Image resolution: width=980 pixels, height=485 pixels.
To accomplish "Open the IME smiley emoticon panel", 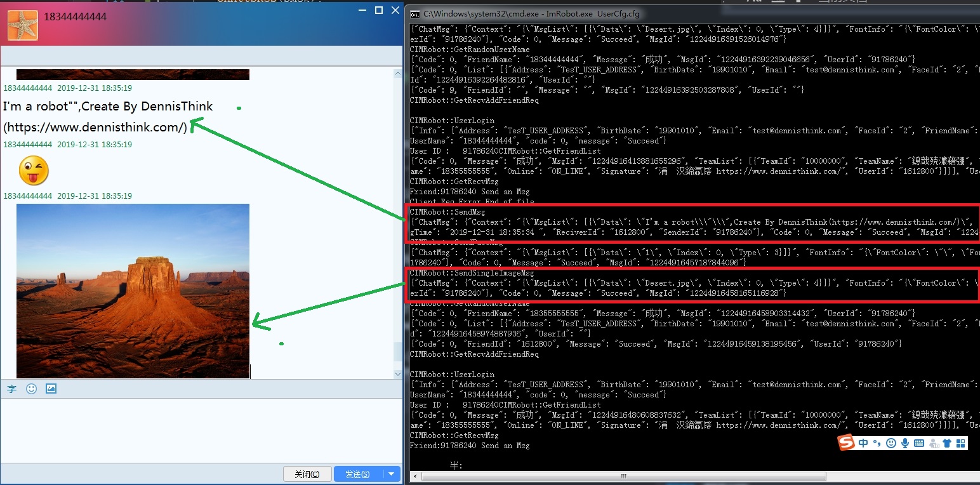I will tap(891, 443).
